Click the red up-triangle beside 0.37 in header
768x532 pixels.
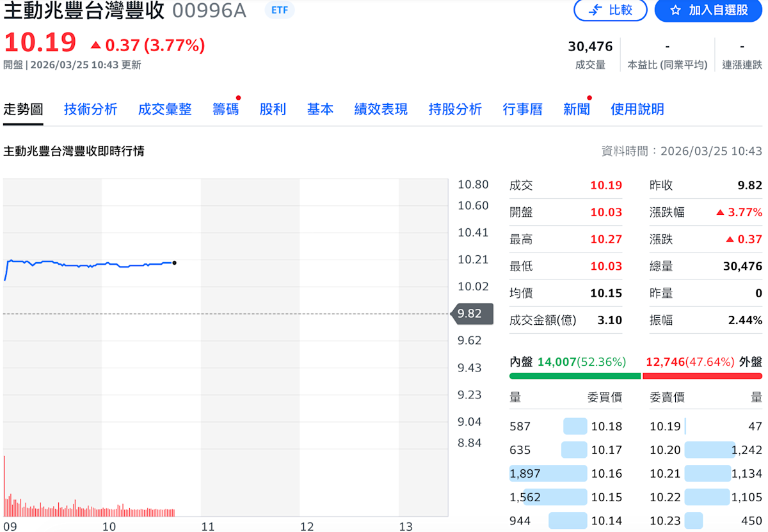point(95,45)
